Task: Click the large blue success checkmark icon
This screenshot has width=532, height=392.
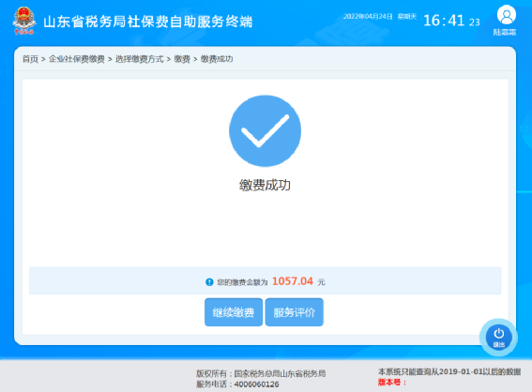Action: click(x=265, y=131)
